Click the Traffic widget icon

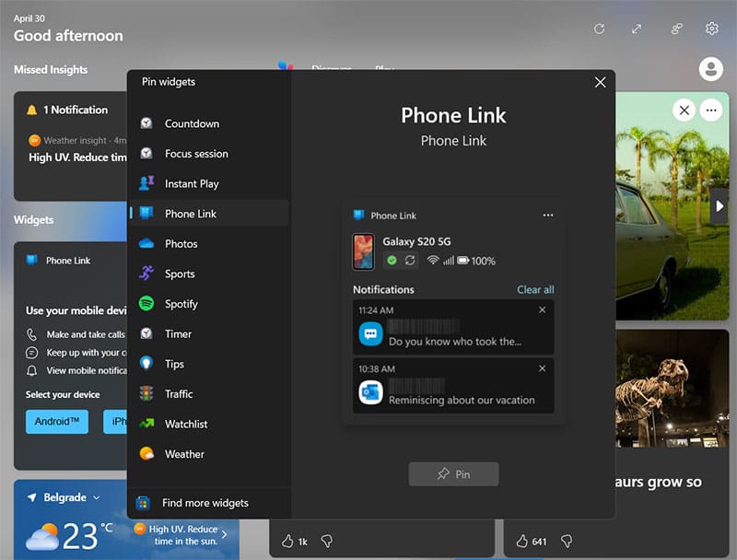click(x=146, y=394)
